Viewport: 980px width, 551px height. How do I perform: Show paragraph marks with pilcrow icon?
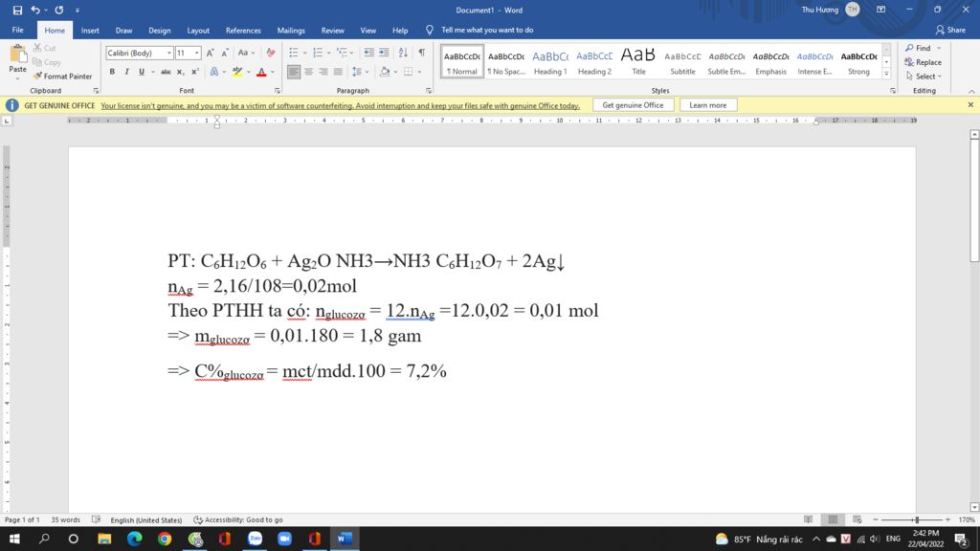[421, 53]
